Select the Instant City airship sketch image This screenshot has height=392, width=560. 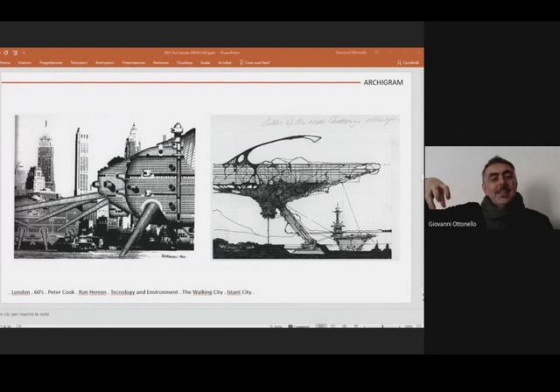click(304, 186)
